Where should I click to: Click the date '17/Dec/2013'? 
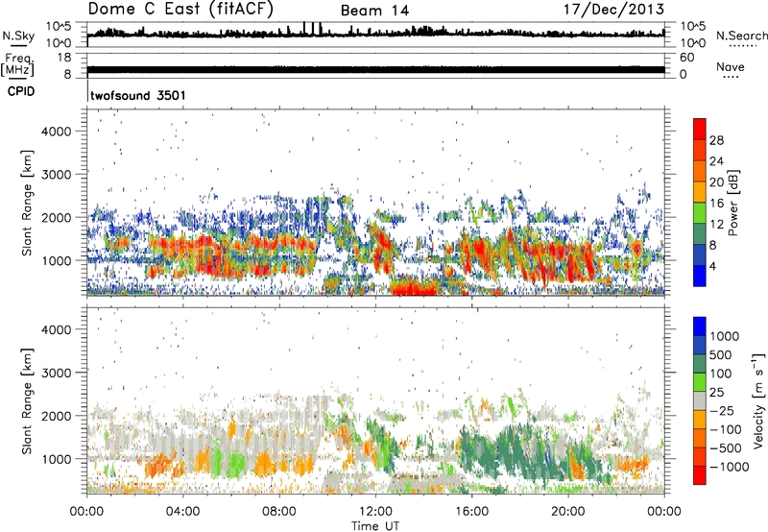pyautogui.click(x=613, y=9)
